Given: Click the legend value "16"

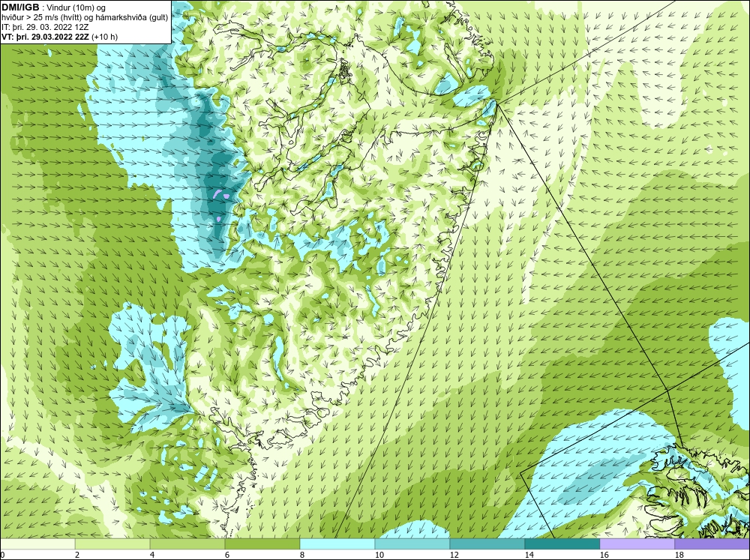Looking at the screenshot, I should [x=604, y=555].
